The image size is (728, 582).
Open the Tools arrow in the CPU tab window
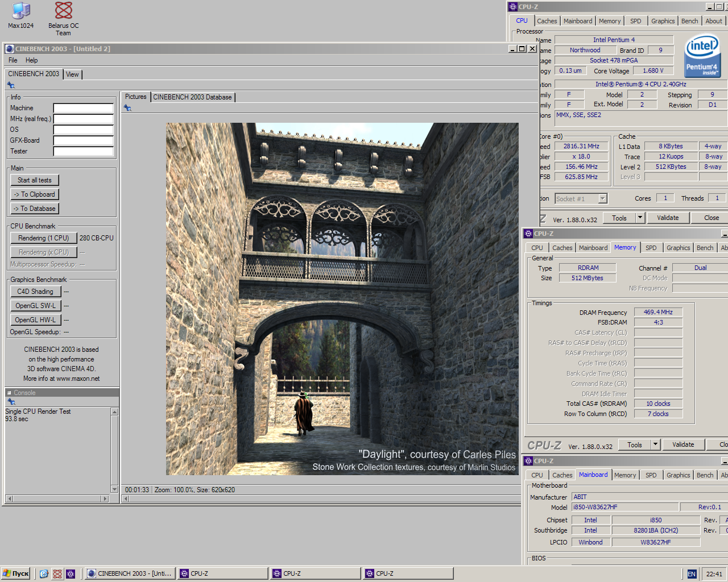click(640, 218)
